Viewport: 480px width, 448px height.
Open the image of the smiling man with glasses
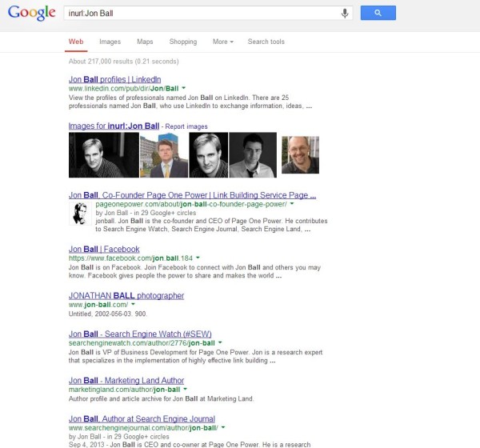[300, 155]
